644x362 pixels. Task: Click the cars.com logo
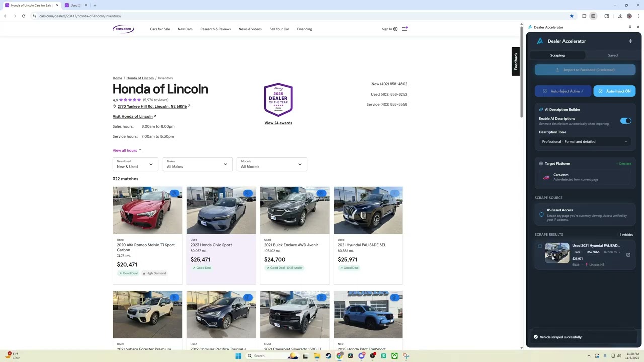click(x=123, y=29)
